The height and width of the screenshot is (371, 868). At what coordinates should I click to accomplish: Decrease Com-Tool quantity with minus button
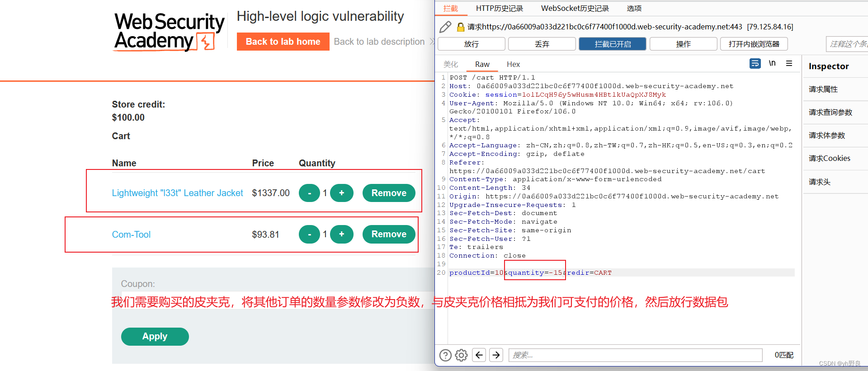[309, 234]
